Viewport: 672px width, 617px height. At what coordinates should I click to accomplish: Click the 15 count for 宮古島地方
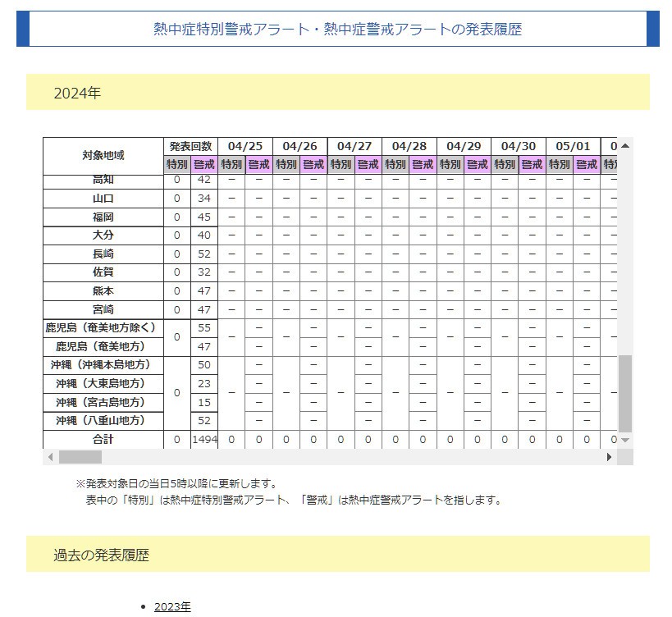point(204,402)
